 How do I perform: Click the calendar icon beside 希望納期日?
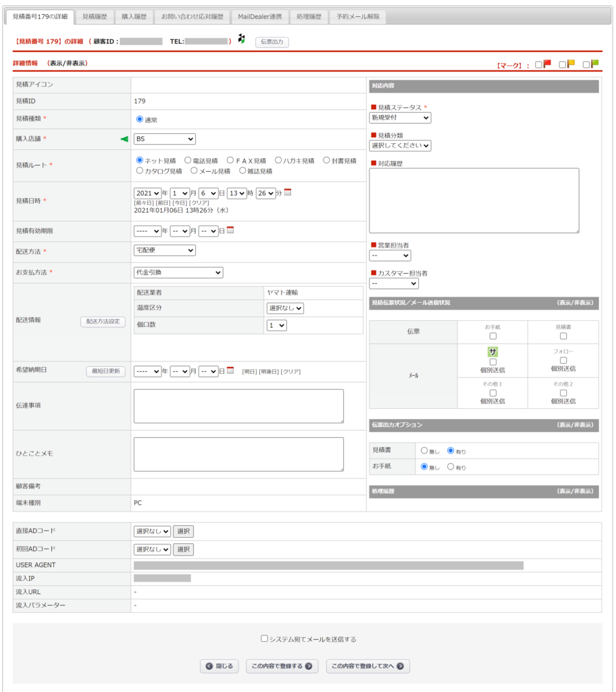click(x=230, y=371)
